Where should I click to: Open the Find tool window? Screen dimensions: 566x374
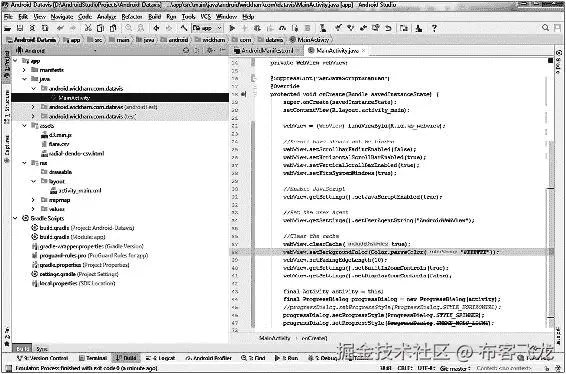click(x=253, y=358)
